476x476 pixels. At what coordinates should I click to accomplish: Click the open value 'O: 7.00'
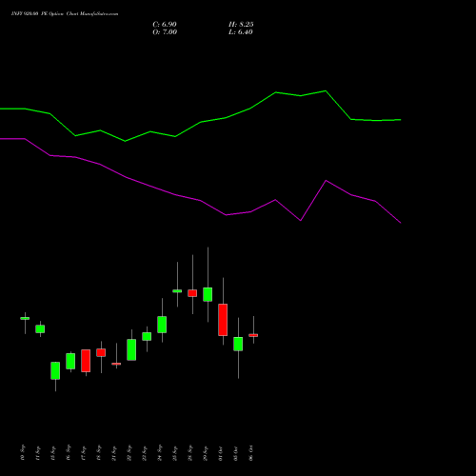165,32
